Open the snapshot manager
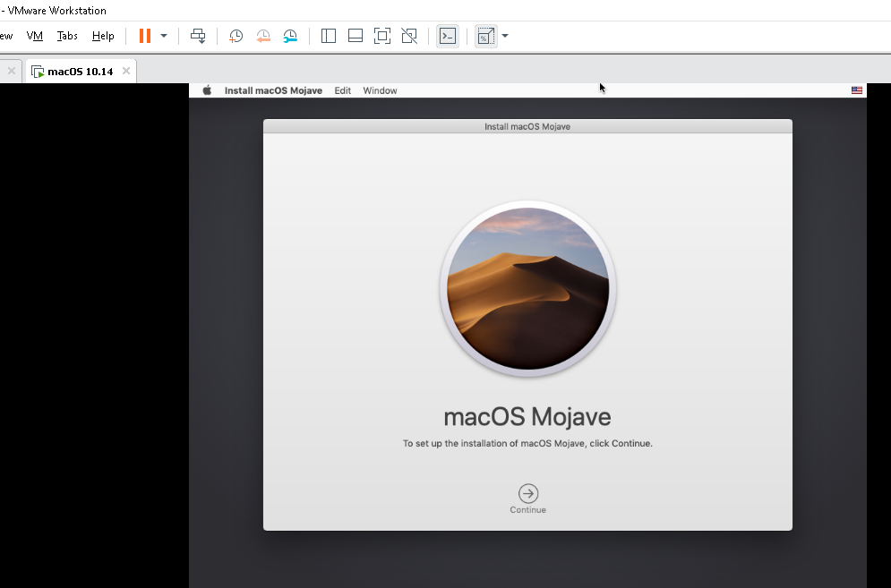891x588 pixels. click(290, 36)
